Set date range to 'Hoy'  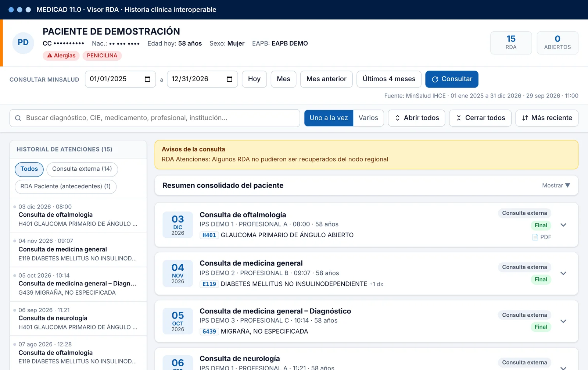(254, 79)
